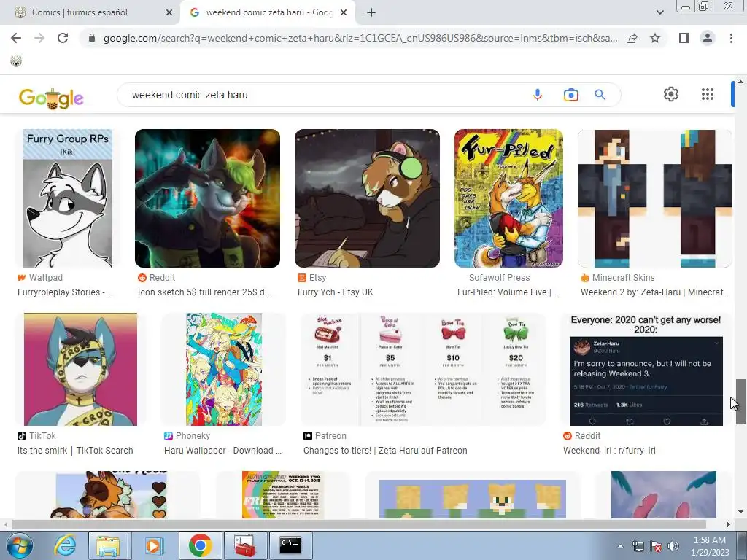Open the Chrome side panel

(684, 38)
